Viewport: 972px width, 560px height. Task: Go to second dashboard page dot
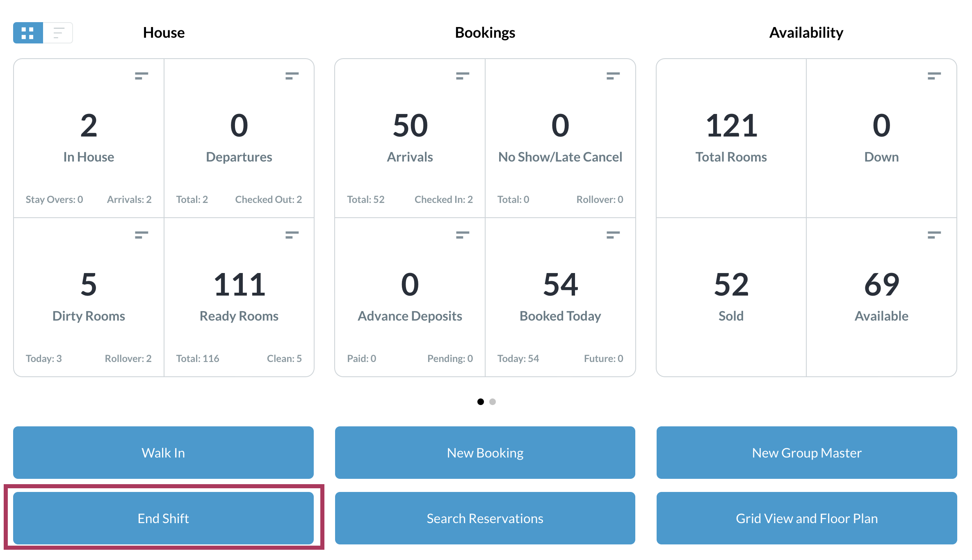pos(493,402)
